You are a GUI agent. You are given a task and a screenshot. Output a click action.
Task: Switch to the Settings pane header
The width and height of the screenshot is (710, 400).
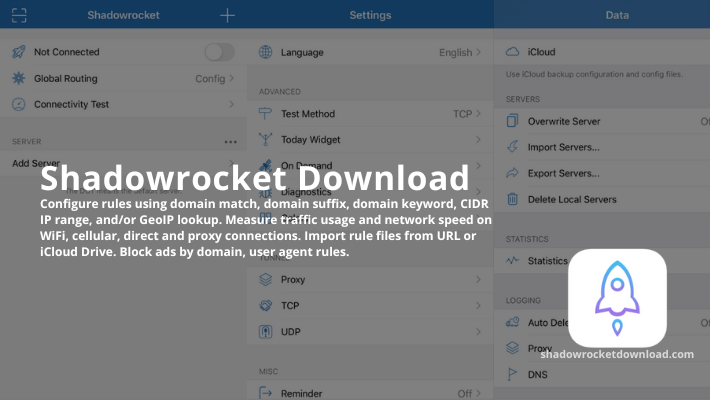[x=370, y=15]
